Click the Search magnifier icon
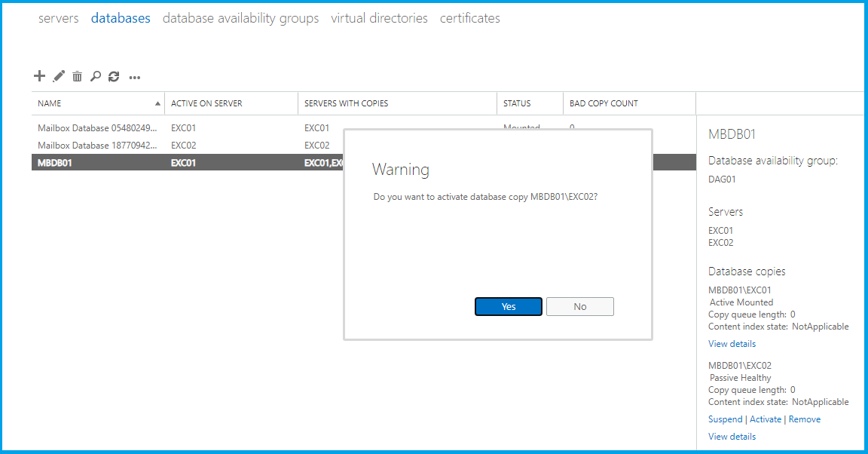 pos(96,76)
